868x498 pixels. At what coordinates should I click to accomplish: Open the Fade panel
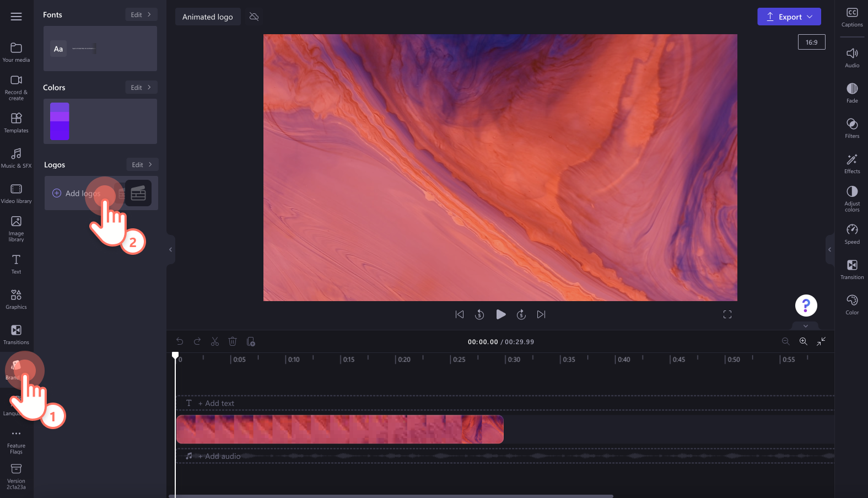852,93
